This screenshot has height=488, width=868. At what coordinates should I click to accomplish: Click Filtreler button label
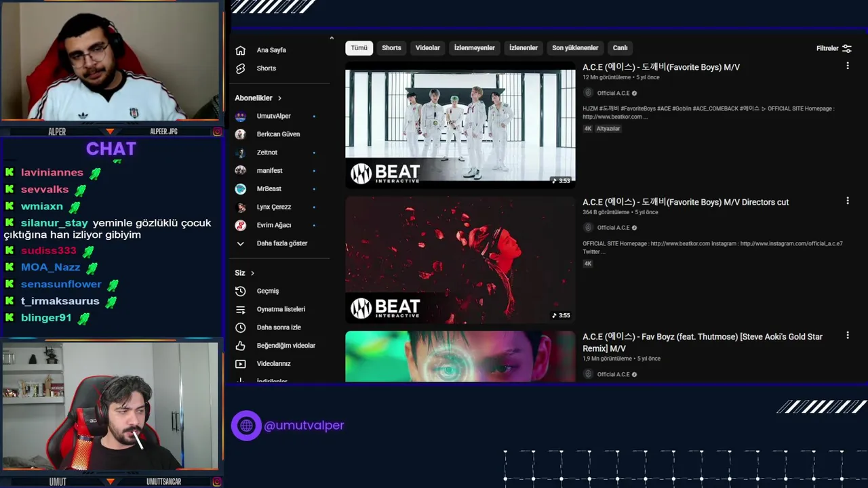[x=827, y=48]
